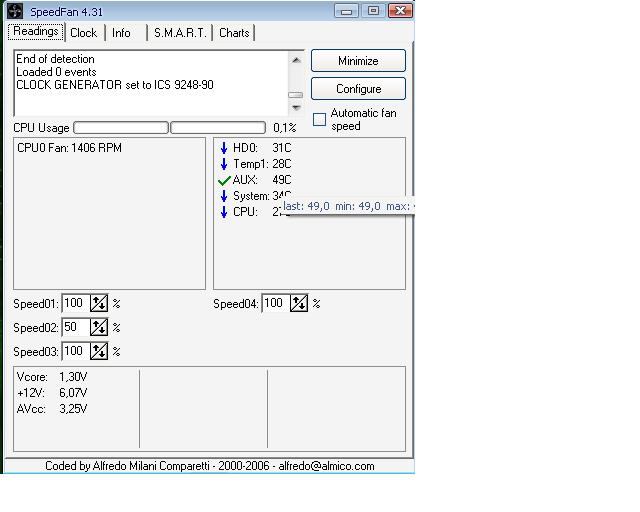This screenshot has height=512, width=640.
Task: Click the first CPU Usage bar
Action: click(x=121, y=128)
